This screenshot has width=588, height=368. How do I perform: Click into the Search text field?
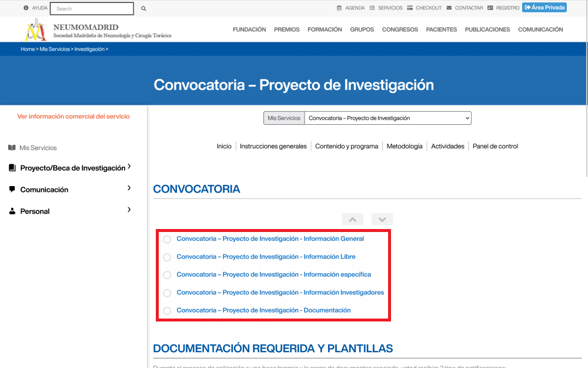pos(92,9)
